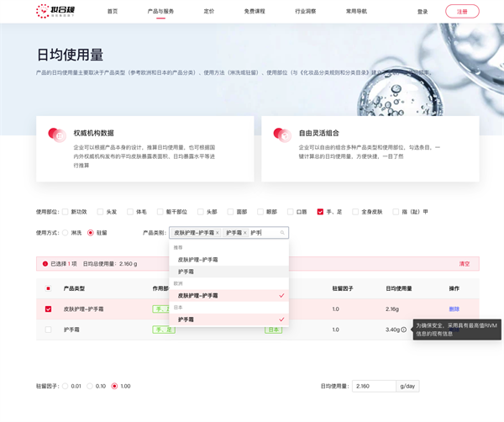Select the 淋洗 usage method radio
This screenshot has height=422, width=504.
pos(66,233)
